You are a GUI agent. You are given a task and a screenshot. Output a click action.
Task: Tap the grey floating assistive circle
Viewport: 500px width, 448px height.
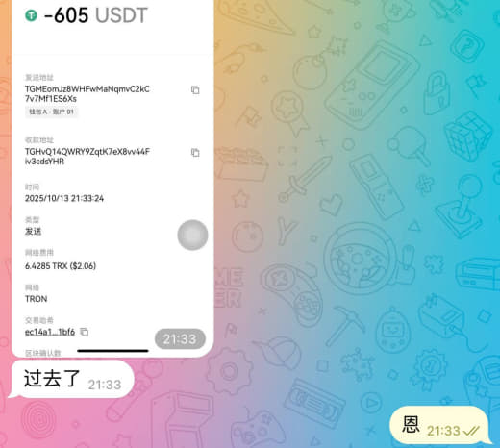[x=192, y=235]
